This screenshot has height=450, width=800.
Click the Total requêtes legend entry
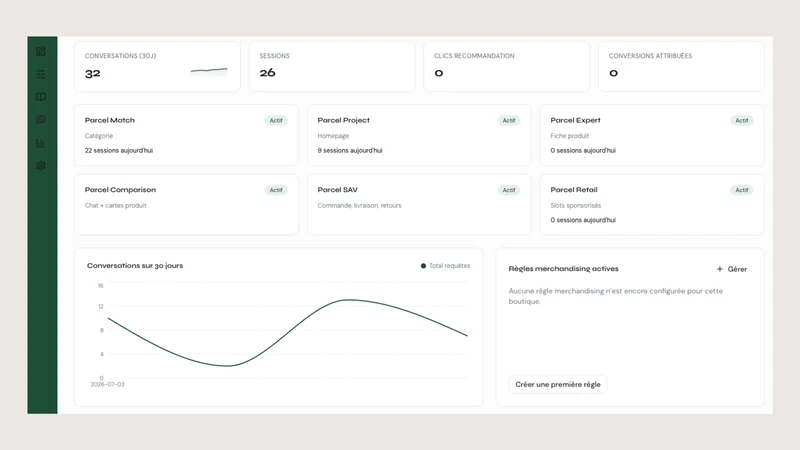[445, 266]
